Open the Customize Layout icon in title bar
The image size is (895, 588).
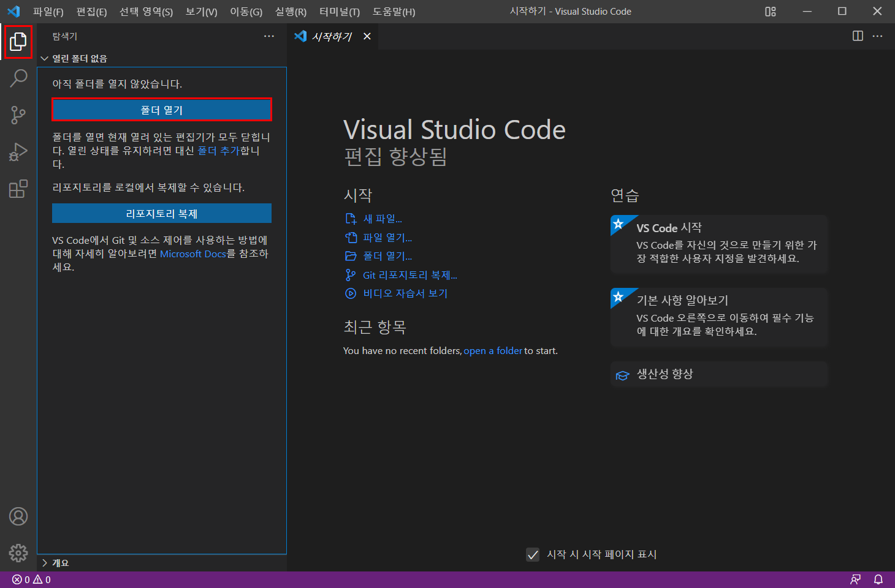click(x=771, y=12)
